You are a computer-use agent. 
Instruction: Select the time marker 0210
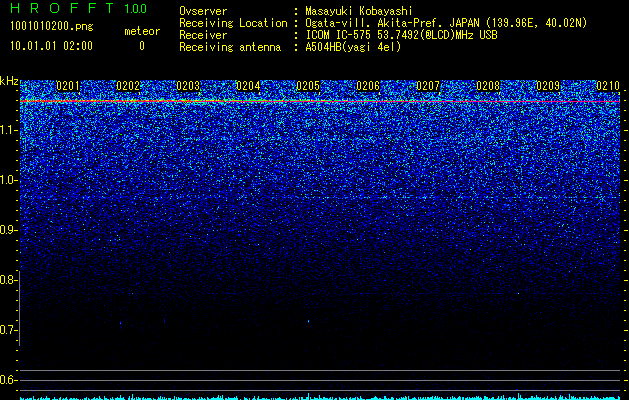(x=608, y=86)
